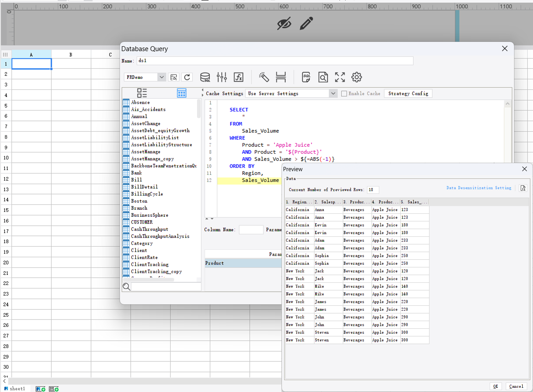Open the FRDemo connection dropdown
533x392 pixels.
pyautogui.click(x=162, y=77)
